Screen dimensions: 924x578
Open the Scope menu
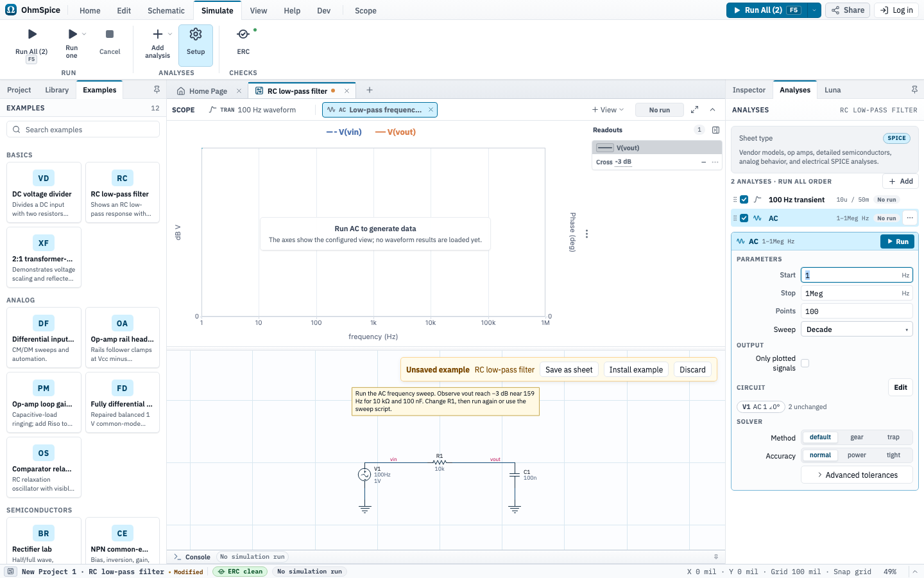point(366,10)
